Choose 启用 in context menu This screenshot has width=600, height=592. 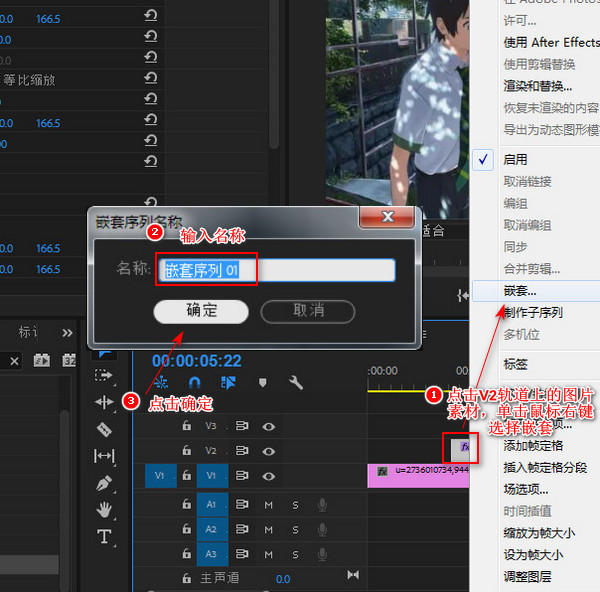[515, 159]
